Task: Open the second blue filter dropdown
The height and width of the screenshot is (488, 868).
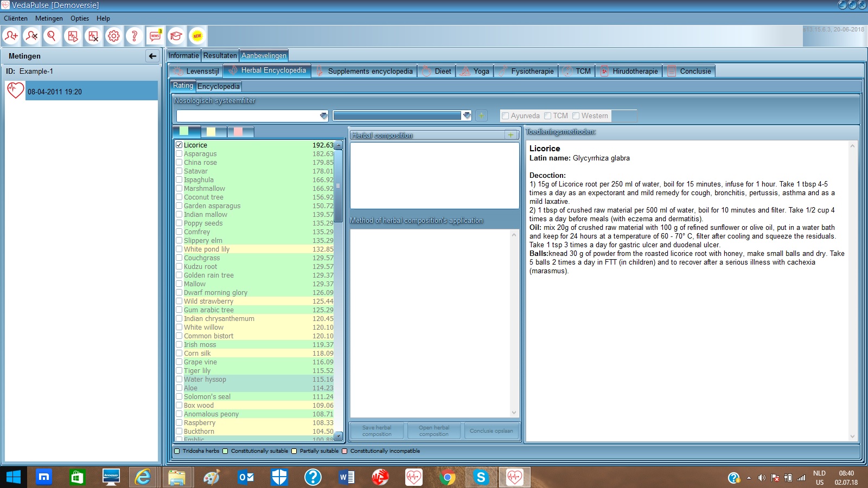Action: [467, 115]
